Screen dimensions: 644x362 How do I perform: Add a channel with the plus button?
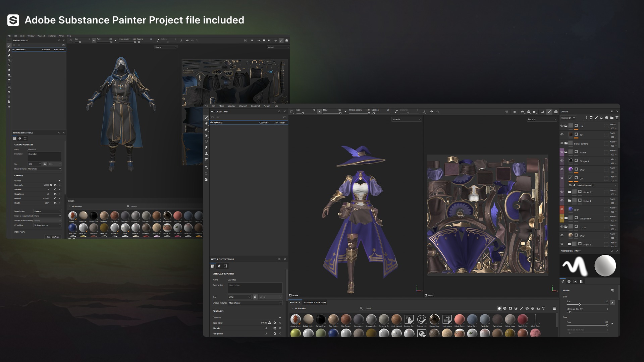point(280,317)
